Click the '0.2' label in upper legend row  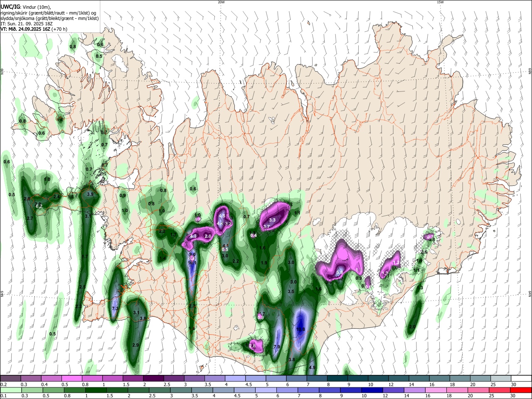click(3, 384)
